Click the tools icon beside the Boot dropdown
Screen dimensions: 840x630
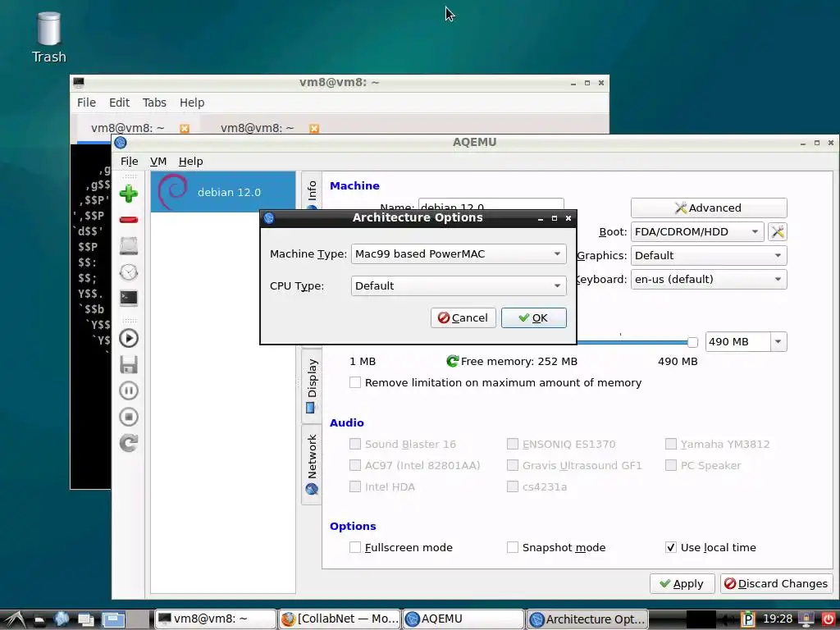point(778,232)
